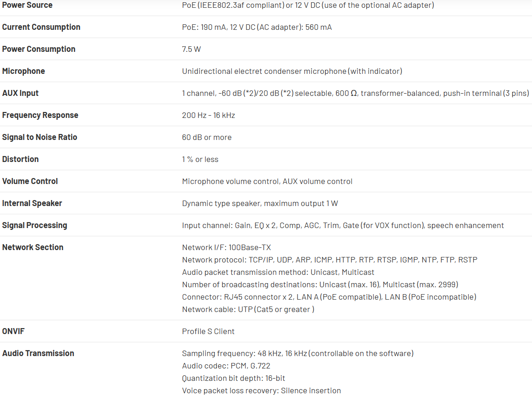Click the Volume Control row label

pyautogui.click(x=30, y=181)
